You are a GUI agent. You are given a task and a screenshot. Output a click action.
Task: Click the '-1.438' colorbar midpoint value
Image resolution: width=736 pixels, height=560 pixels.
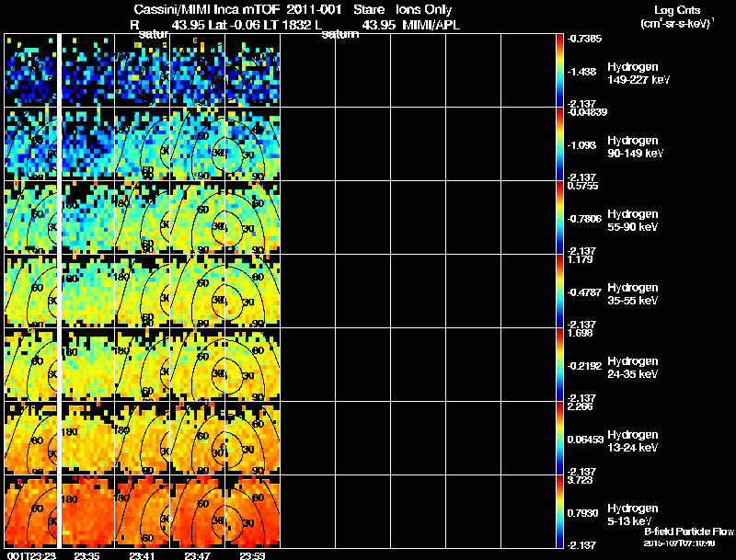pyautogui.click(x=581, y=72)
